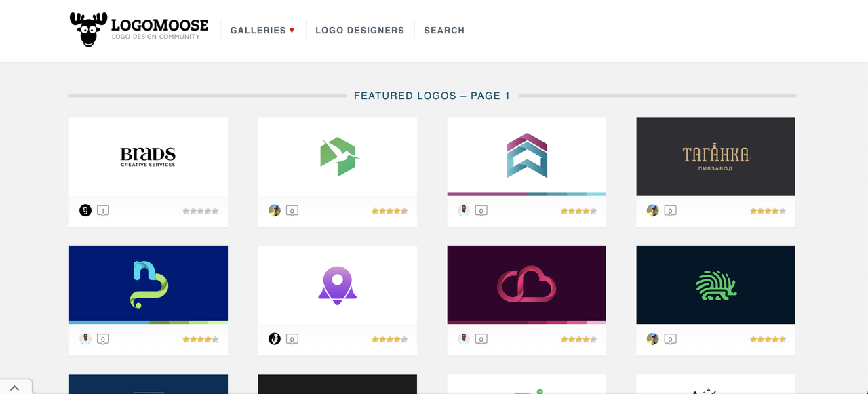Expand the bottom-left chevron up panel
868x394 pixels.
pyautogui.click(x=15, y=387)
